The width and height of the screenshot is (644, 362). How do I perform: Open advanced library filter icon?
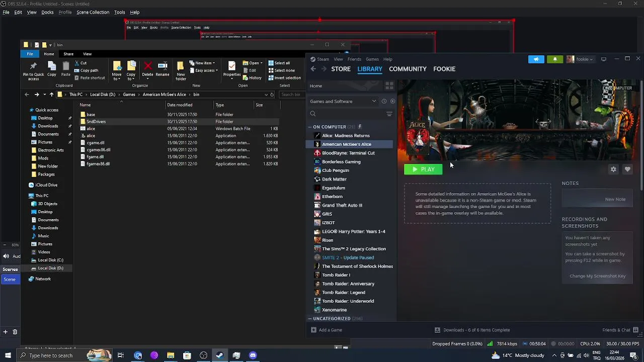click(x=389, y=114)
